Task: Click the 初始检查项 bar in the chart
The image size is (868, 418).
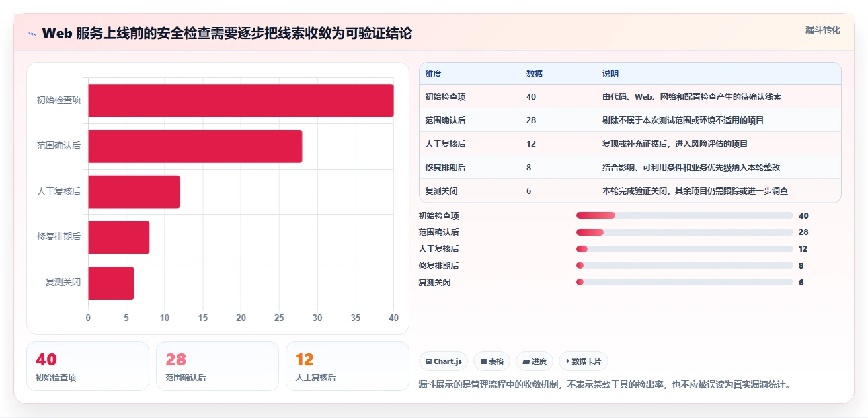Action: tap(241, 100)
